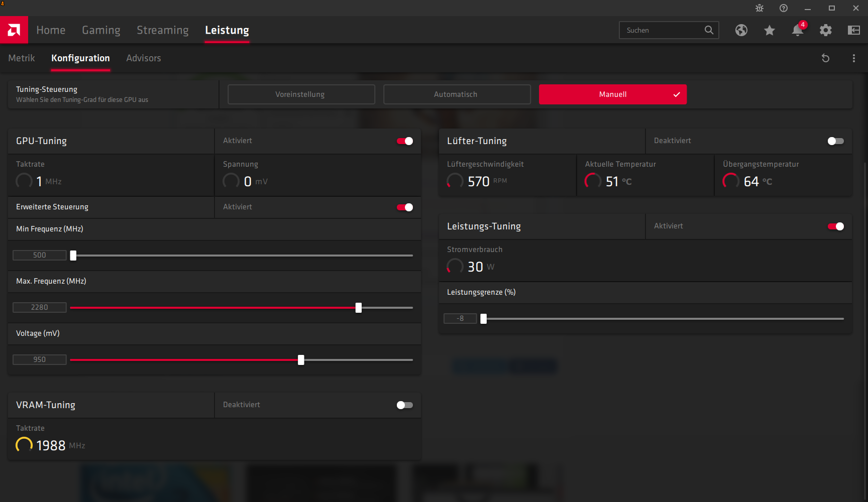Open settings gear icon
Image resolution: width=868 pixels, height=502 pixels.
click(826, 30)
